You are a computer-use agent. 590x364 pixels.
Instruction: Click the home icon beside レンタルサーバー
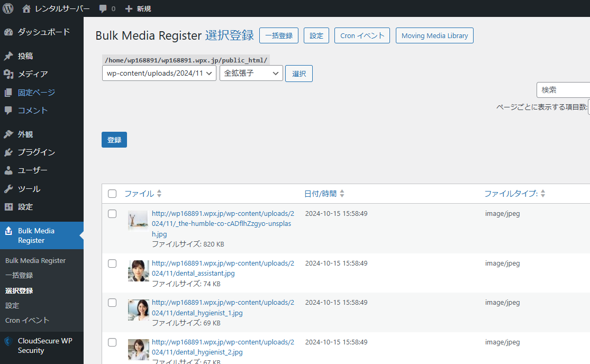coord(26,9)
